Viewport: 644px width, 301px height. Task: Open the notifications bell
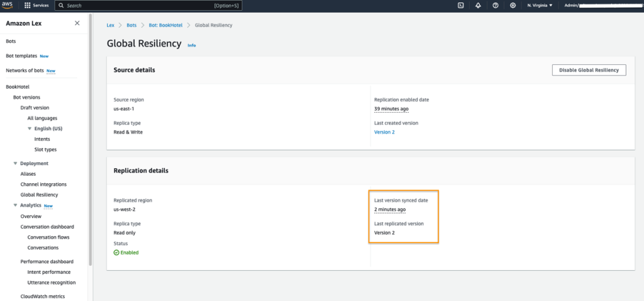coord(478,6)
